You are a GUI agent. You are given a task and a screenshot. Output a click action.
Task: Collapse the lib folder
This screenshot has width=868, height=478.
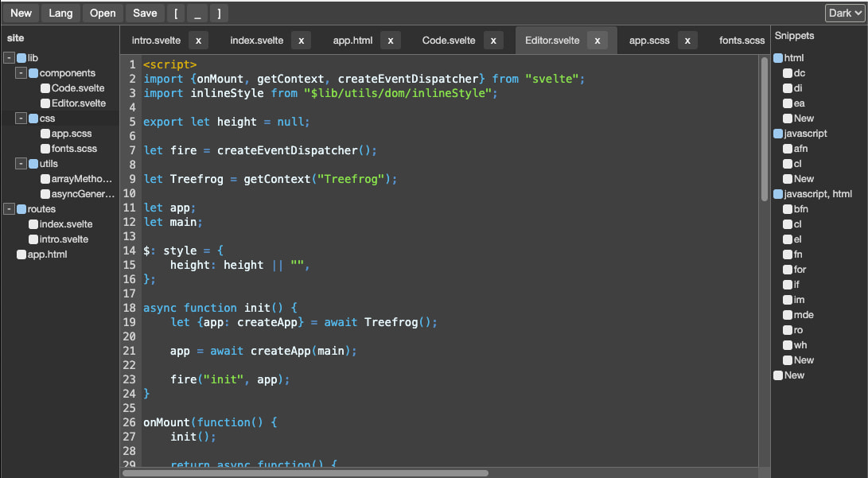pyautogui.click(x=9, y=57)
